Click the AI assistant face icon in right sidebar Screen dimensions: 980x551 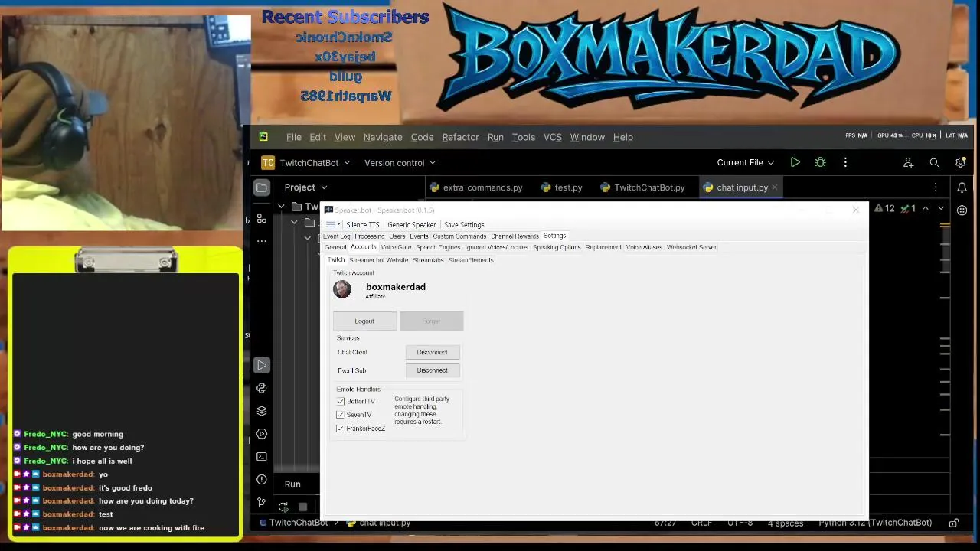(x=962, y=210)
